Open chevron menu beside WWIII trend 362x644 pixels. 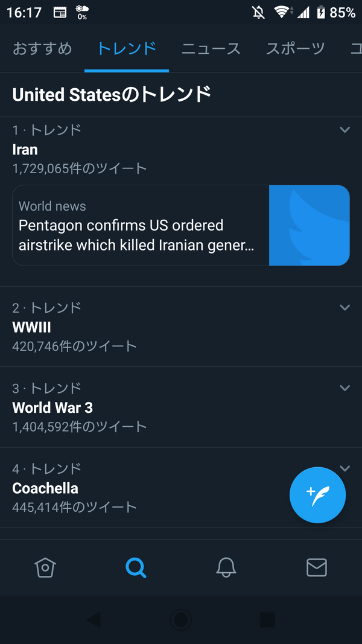[345, 308]
